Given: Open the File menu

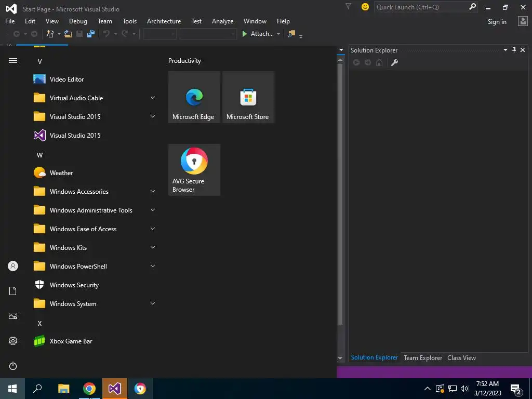Looking at the screenshot, I should (x=10, y=21).
